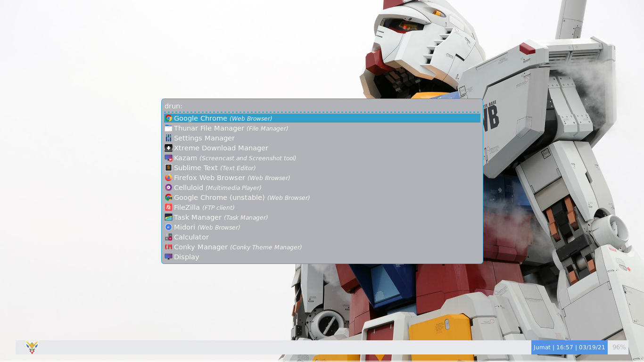Image resolution: width=644 pixels, height=362 pixels.
Task: Launch Midori (Web Browser) entry
Action: [322, 227]
